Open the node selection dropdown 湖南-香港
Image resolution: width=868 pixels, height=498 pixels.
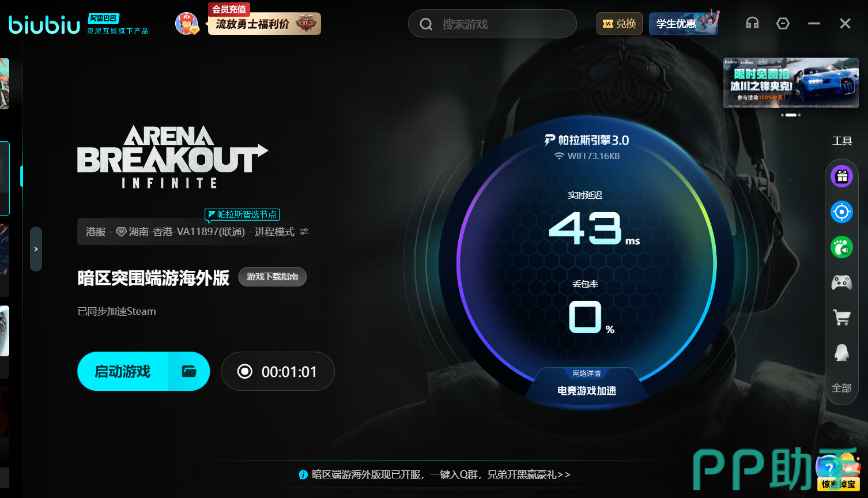click(x=194, y=232)
